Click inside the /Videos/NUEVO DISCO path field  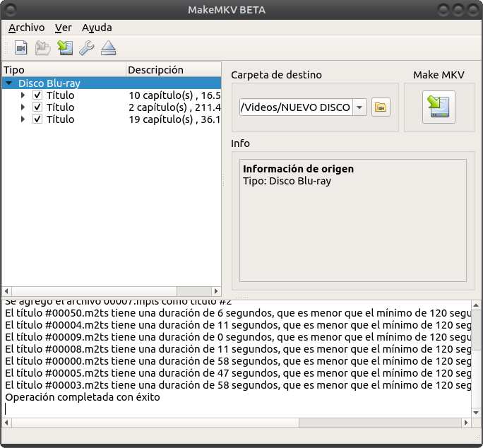pos(296,107)
